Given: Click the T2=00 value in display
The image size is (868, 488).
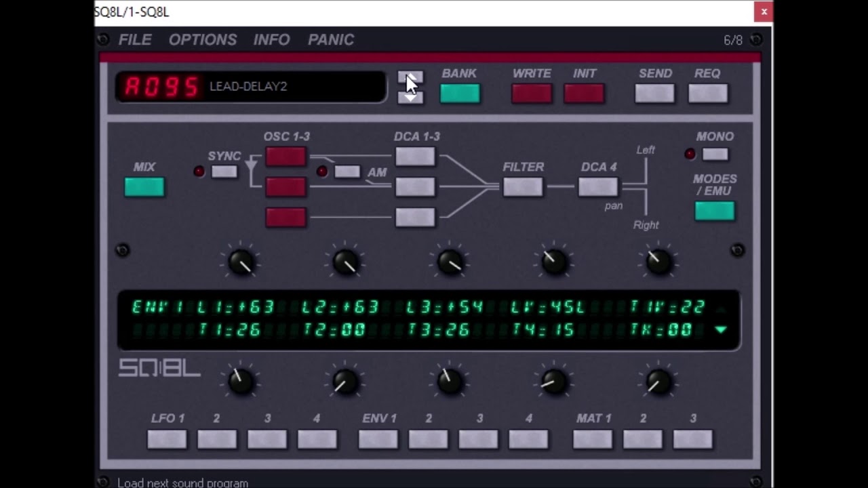Looking at the screenshot, I should coord(334,330).
